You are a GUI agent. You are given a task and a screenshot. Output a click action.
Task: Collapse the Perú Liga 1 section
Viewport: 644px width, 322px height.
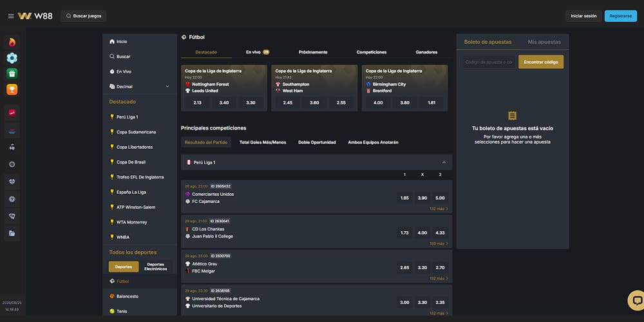tap(444, 162)
